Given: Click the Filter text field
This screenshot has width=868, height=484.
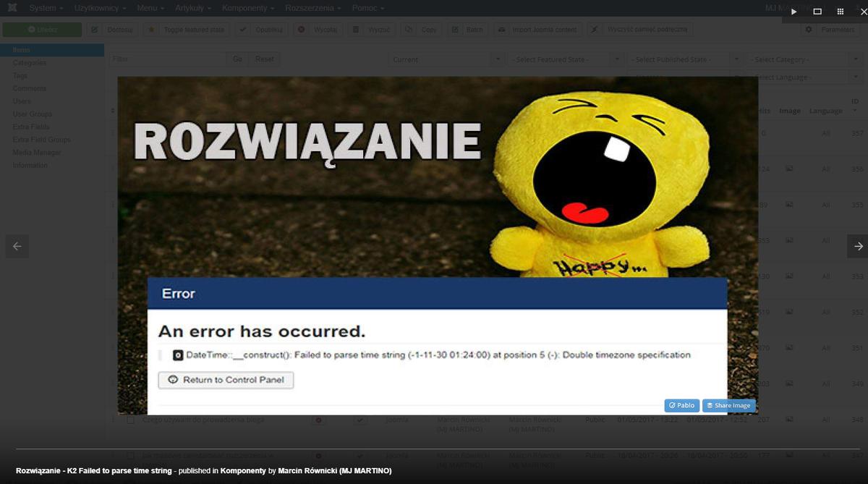Looking at the screenshot, I should (x=168, y=59).
